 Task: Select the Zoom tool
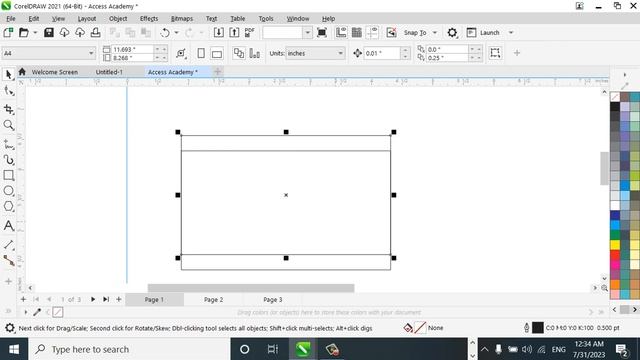[x=9, y=125]
